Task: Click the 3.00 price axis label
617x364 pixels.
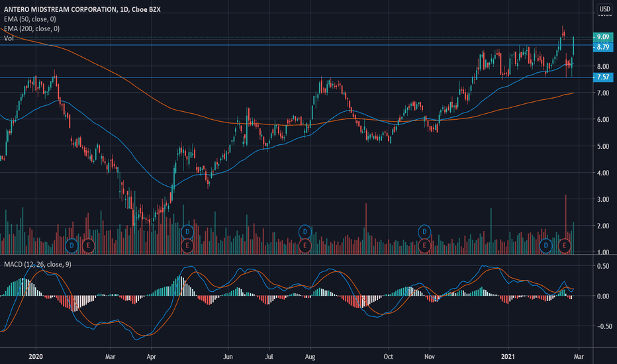Action: 603,199
